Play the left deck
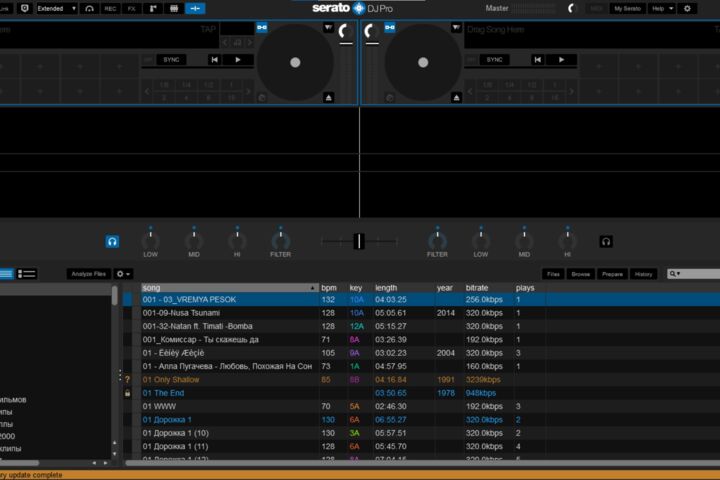 click(x=238, y=60)
